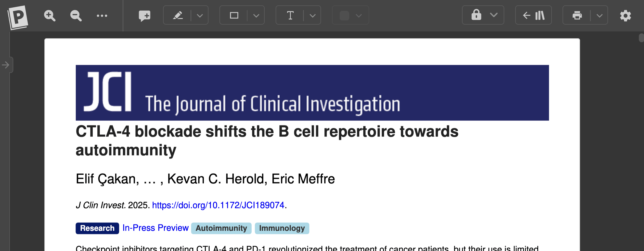This screenshot has height=251, width=644.
Task: Open the doi.org JCI189074 link
Action: point(218,205)
